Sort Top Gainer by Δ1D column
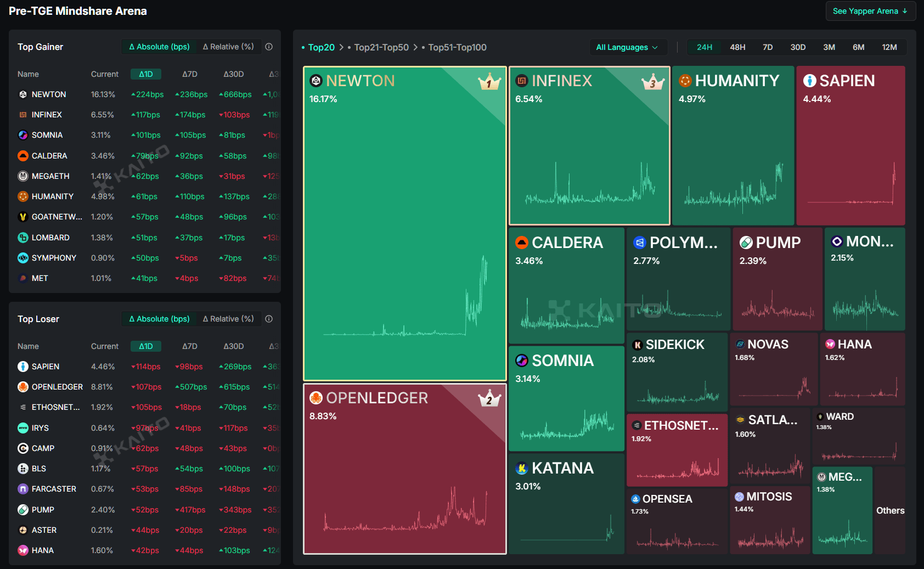This screenshot has height=569, width=924. 146,74
